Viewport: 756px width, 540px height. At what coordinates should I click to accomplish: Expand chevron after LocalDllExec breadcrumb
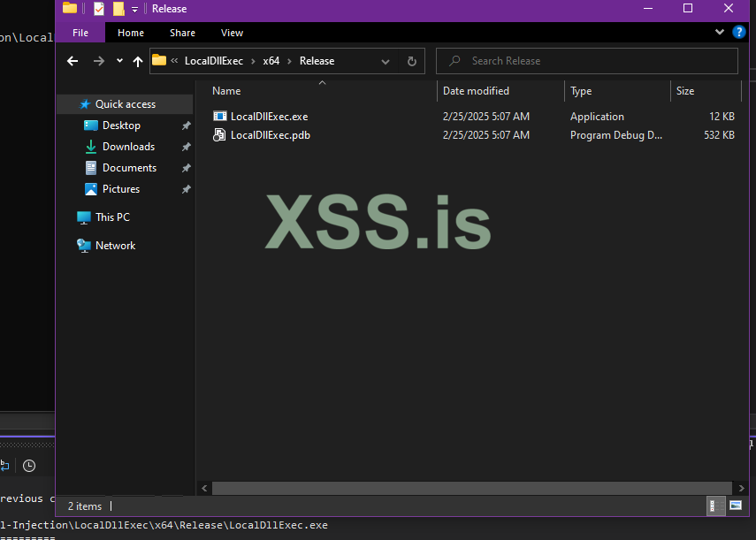[253, 61]
